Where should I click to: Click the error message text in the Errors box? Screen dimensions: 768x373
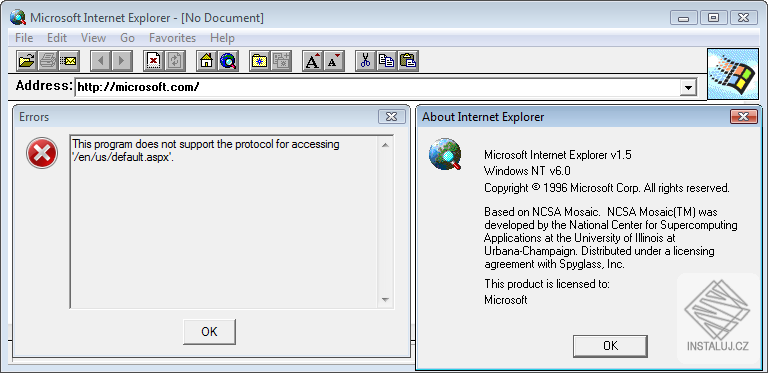(x=206, y=151)
